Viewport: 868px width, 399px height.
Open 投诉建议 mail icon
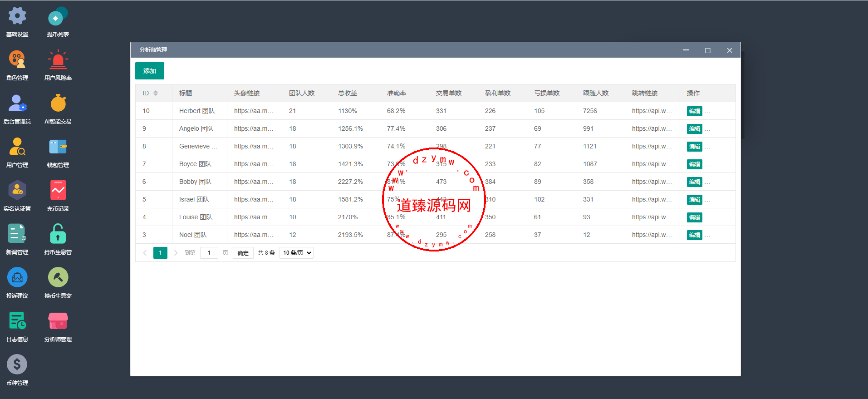tap(17, 277)
